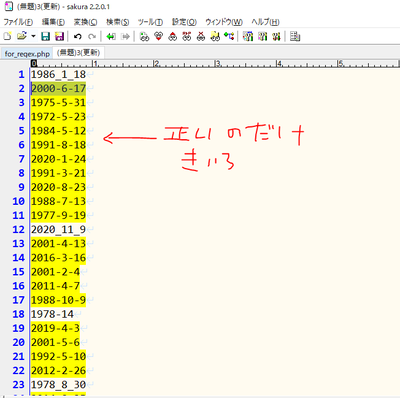Screen dimensions: 400x398
Task: Open the 検索(S) menu
Action: coord(118,22)
